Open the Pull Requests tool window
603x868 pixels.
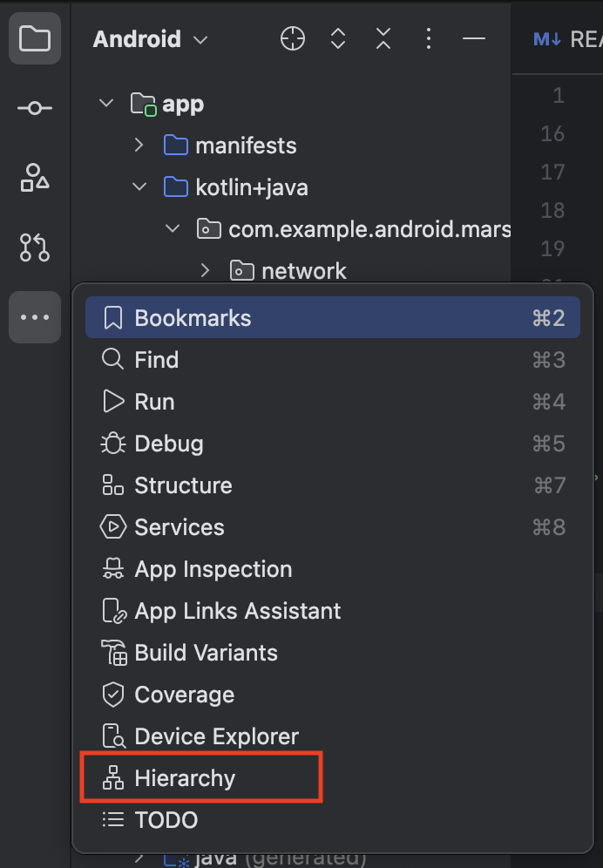click(x=35, y=248)
